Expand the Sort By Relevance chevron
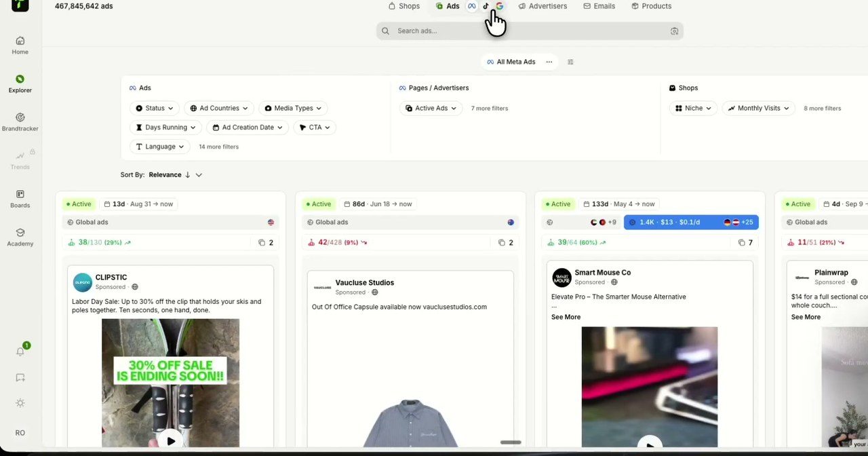The image size is (868, 456). click(x=199, y=175)
